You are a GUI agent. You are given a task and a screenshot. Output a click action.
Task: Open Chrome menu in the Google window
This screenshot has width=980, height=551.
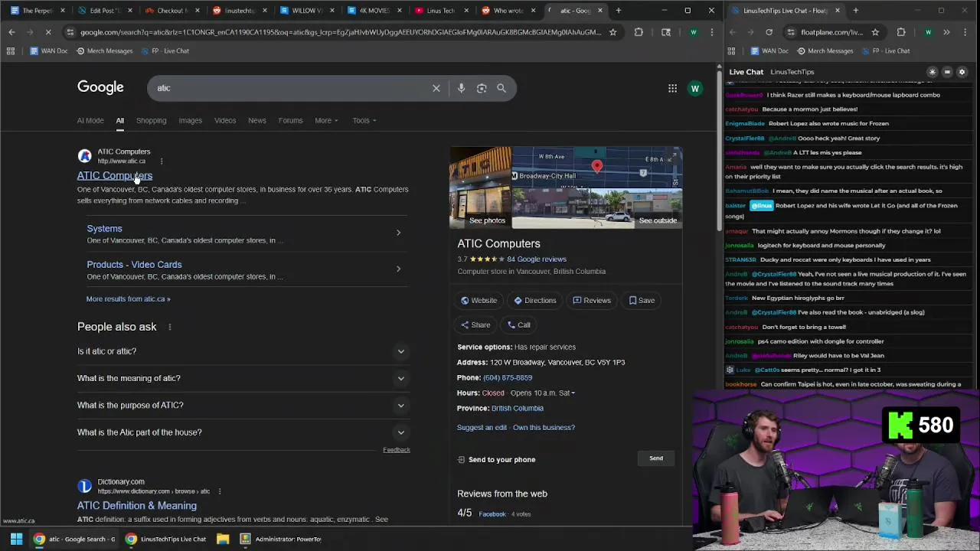pyautogui.click(x=712, y=32)
